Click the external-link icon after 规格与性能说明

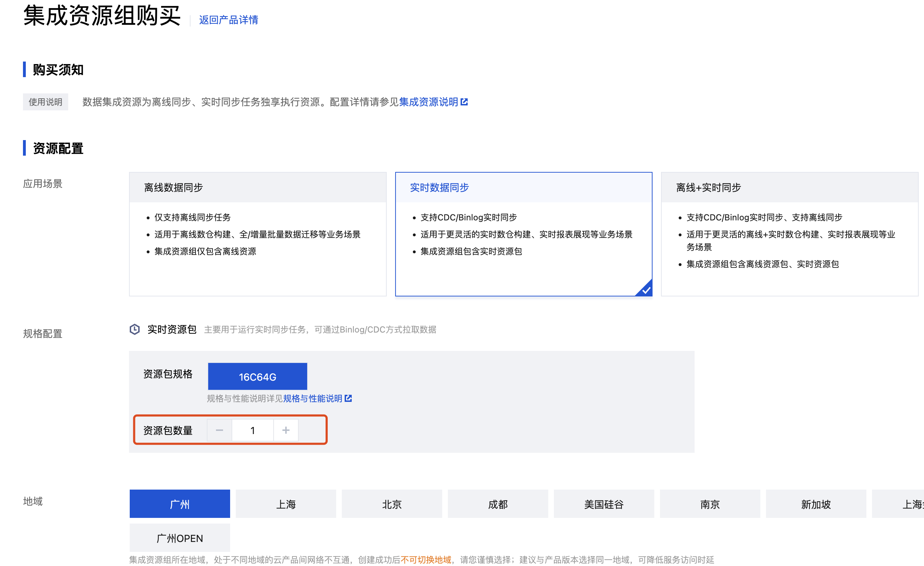[348, 398]
